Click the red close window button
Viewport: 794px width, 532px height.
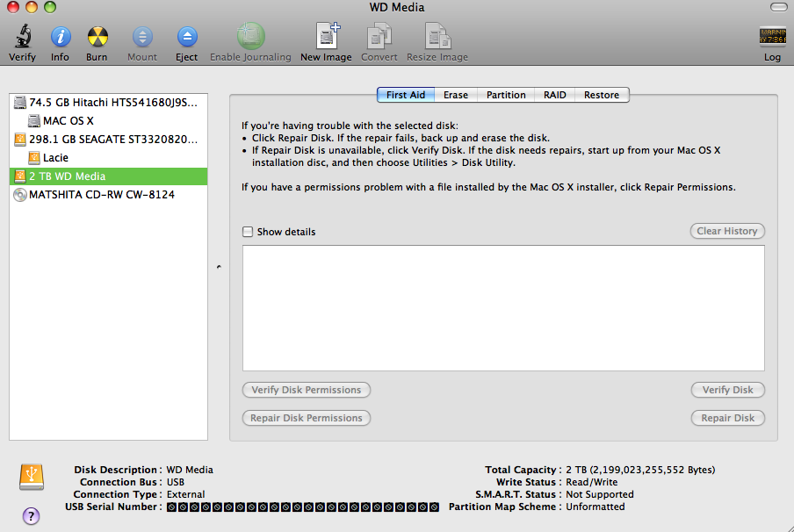(x=13, y=7)
